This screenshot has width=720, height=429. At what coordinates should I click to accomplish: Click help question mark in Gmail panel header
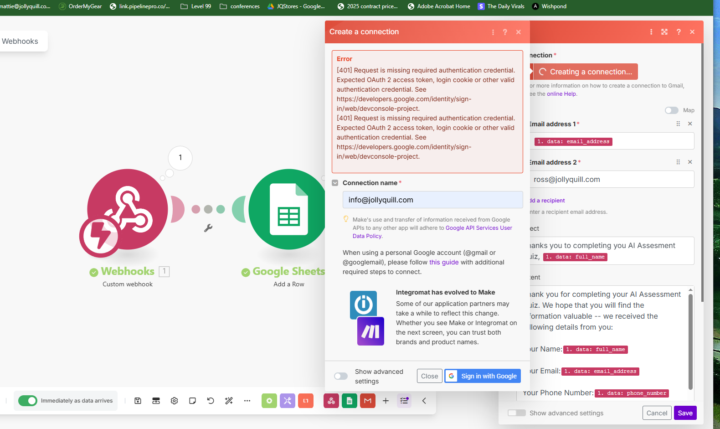click(x=678, y=32)
